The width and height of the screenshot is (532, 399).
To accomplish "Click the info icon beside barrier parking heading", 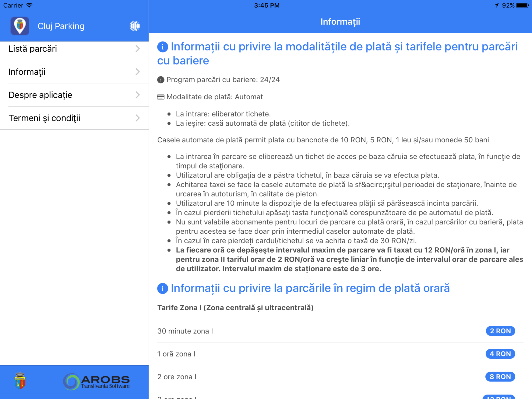I will tap(163, 47).
